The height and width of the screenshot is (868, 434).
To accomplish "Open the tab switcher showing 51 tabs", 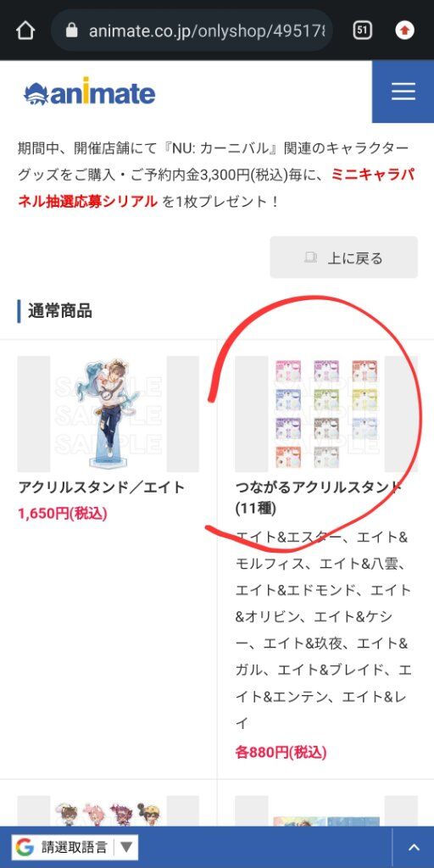I will 362,30.
